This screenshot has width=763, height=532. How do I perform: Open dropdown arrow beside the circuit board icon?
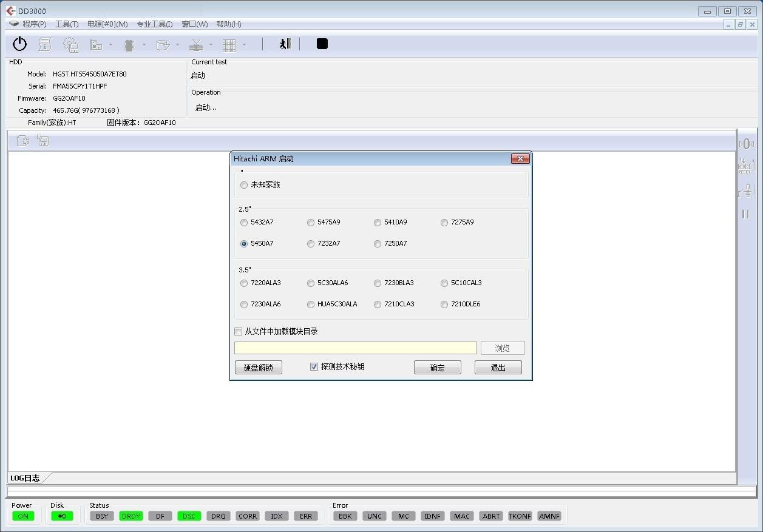(110, 44)
